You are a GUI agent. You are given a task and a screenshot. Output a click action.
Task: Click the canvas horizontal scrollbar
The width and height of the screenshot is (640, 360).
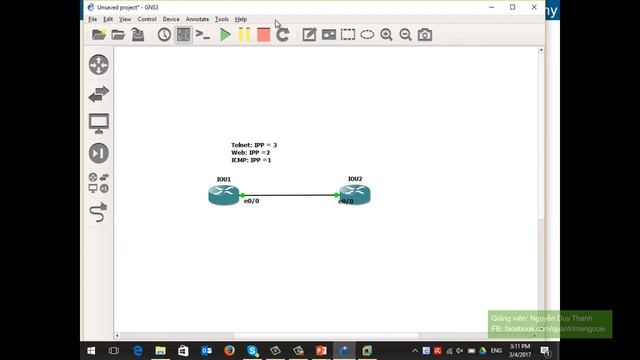(x=327, y=336)
